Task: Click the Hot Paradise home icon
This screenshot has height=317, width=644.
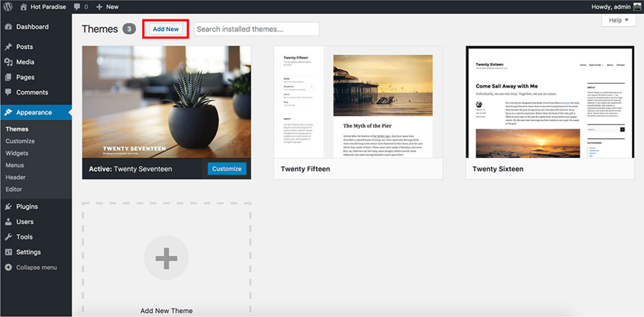Action: 23,7
